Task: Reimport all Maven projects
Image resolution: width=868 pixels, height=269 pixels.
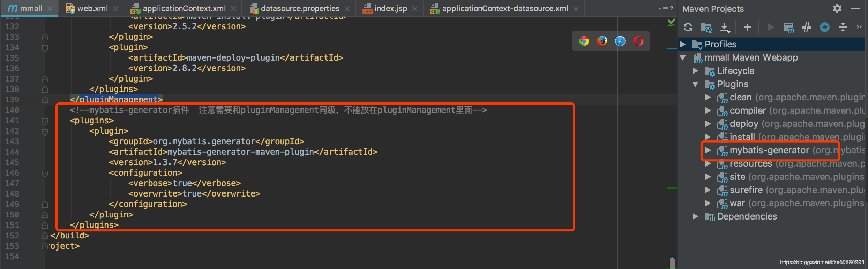Action: (688, 27)
